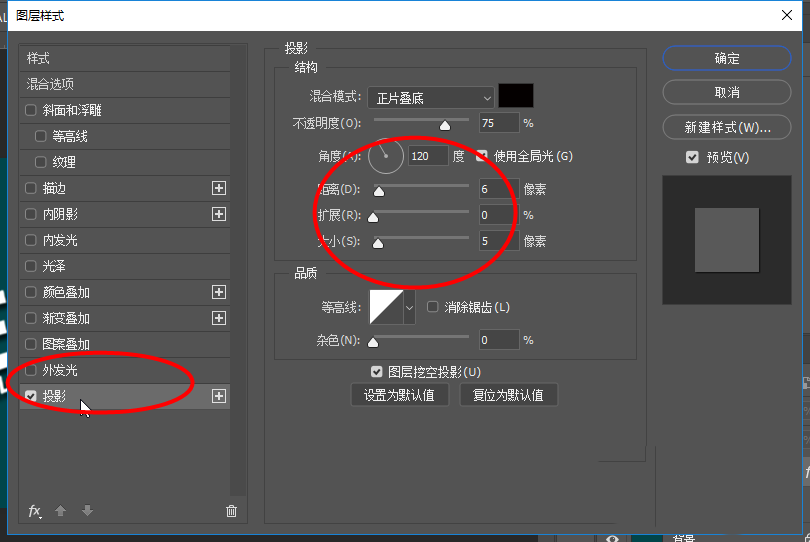
Task: Select the 光泽 row label
Action: 54,266
